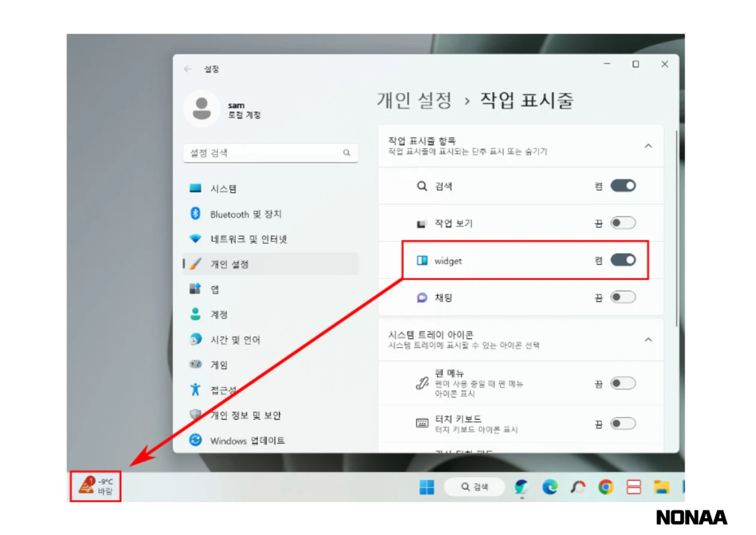Click the Windows Start button
The image size is (756, 535).
(x=427, y=487)
